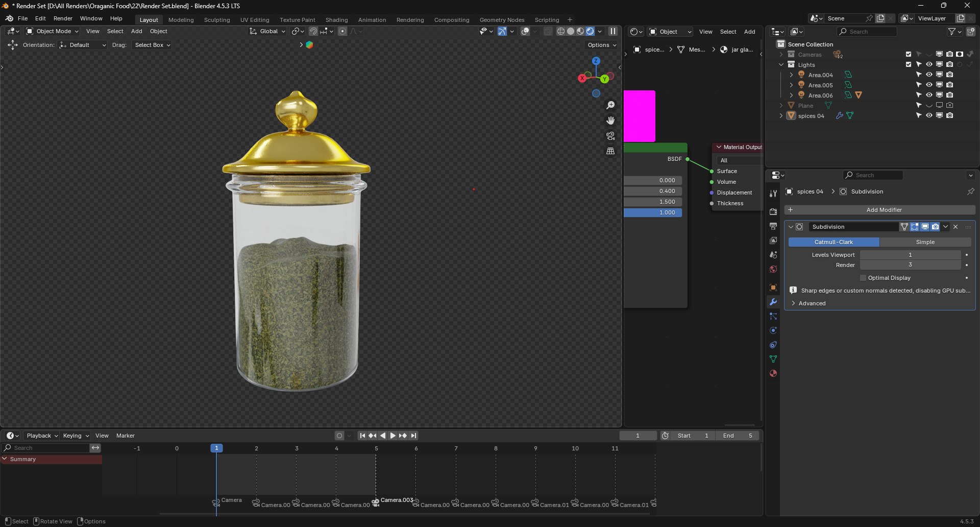Screen dimensions: 980x527
Task: Hide Area.004 light with eye icon
Action: coord(929,75)
